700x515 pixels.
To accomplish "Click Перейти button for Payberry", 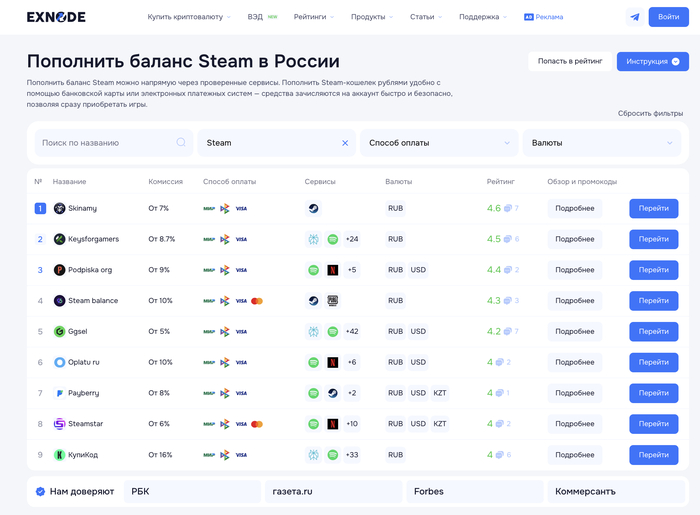I will tap(653, 393).
